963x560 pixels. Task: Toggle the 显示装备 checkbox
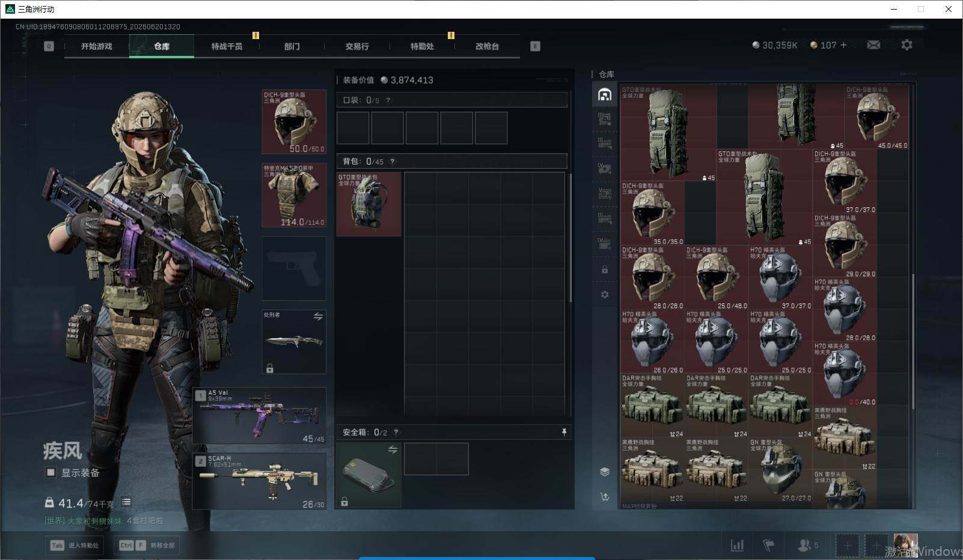click(x=51, y=473)
